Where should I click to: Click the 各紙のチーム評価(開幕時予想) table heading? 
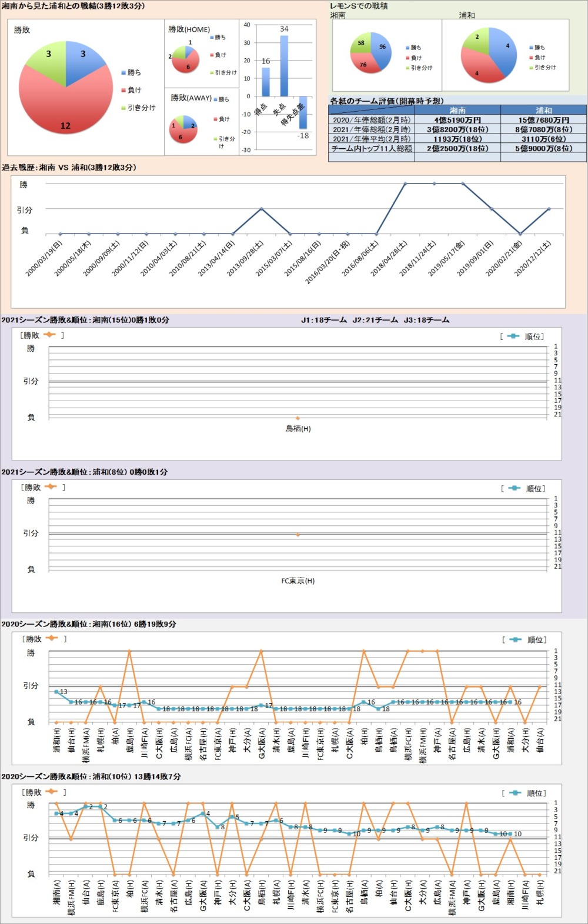387,101
